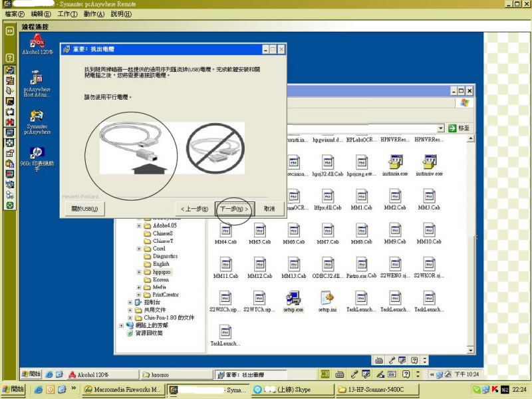Screen dimensions: 532x399
Task: Click local 開始 start button on taskbar
Action: (x=13, y=389)
